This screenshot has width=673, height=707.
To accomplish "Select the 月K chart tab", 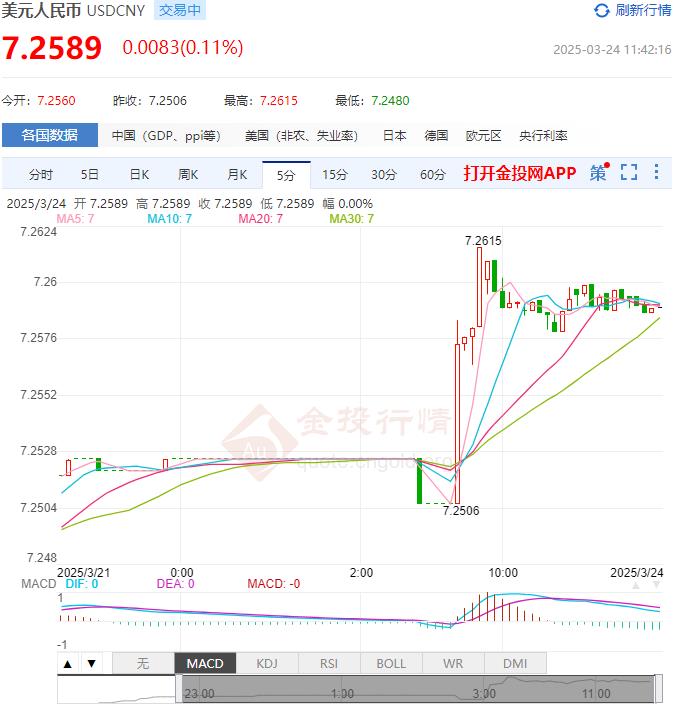I will [x=237, y=174].
